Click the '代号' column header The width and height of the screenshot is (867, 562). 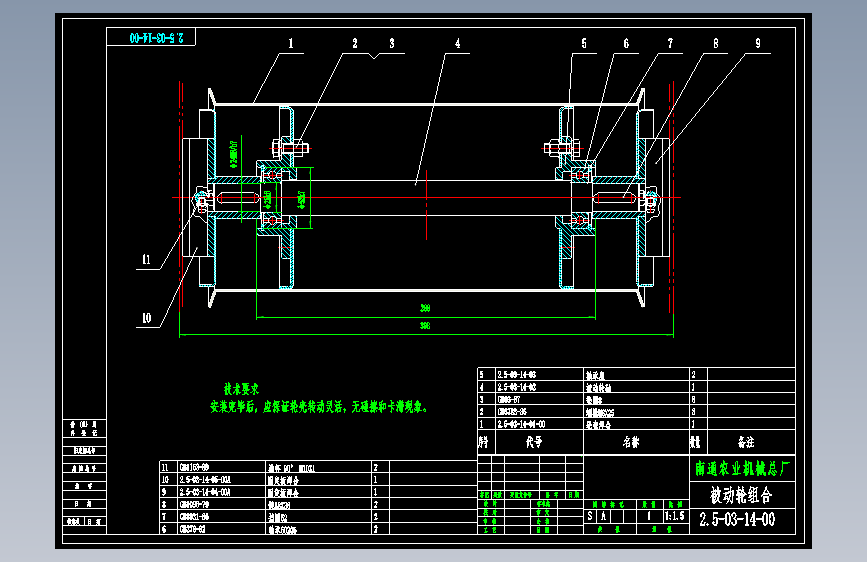pos(534,442)
